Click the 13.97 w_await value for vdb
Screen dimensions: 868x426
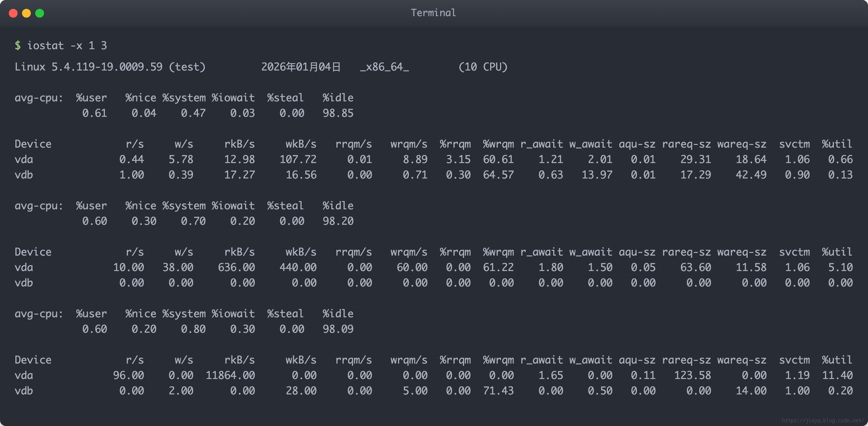(597, 175)
